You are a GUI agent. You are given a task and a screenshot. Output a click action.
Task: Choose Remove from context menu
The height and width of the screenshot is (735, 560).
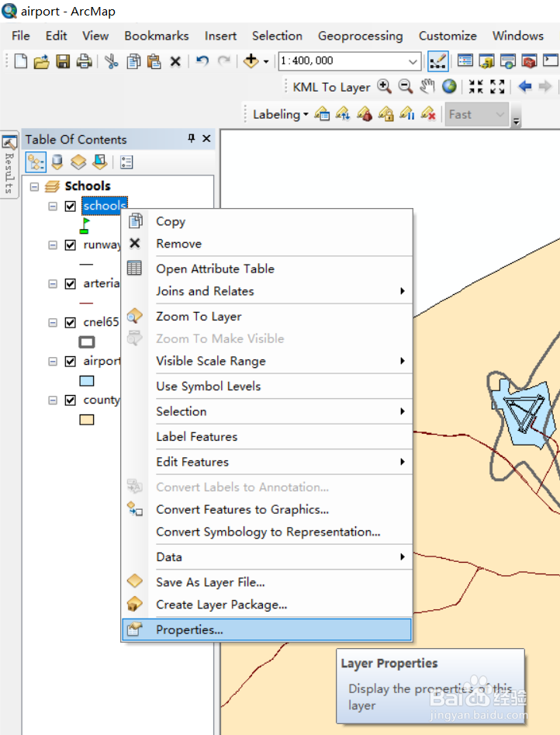tap(267, 244)
